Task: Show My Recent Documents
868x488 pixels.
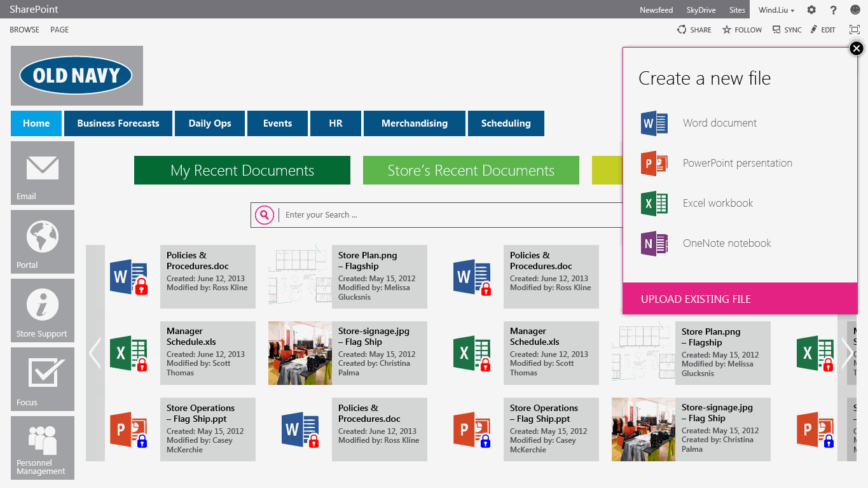Action: tap(242, 171)
